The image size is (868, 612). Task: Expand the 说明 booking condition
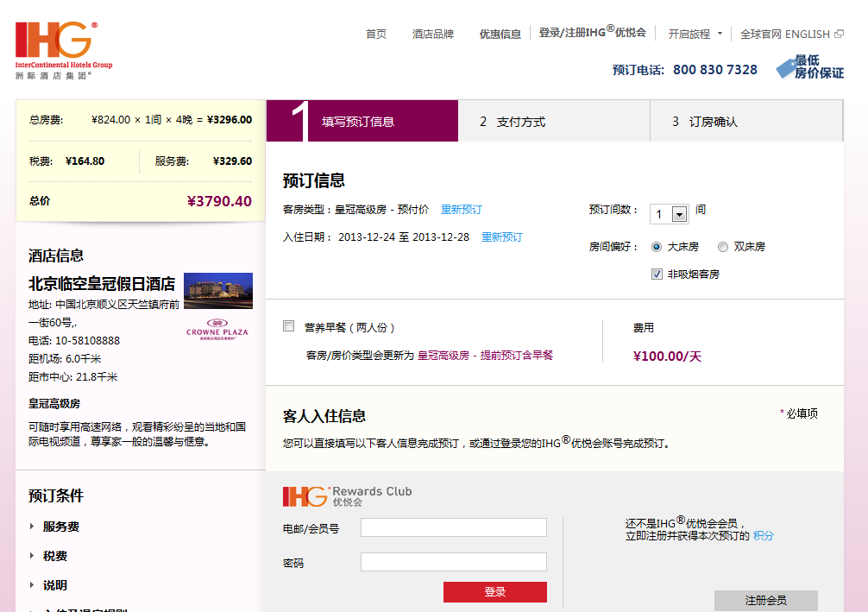coord(48,585)
